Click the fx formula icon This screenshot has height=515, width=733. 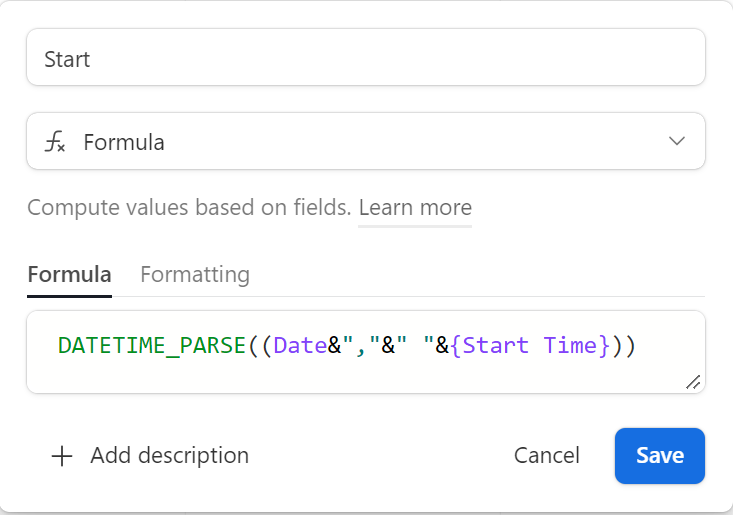point(55,142)
